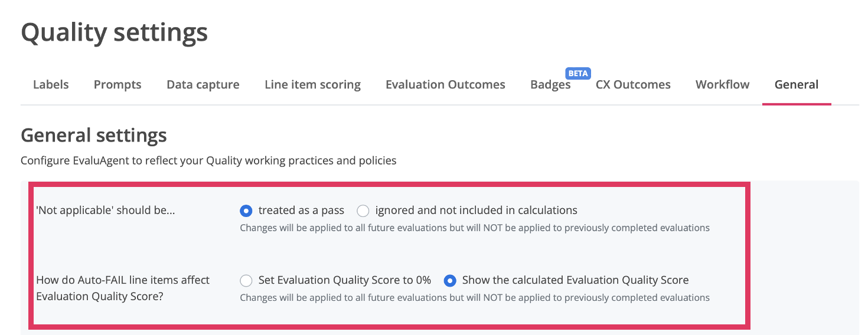Click the 'Not applicable' should be label

tap(106, 211)
